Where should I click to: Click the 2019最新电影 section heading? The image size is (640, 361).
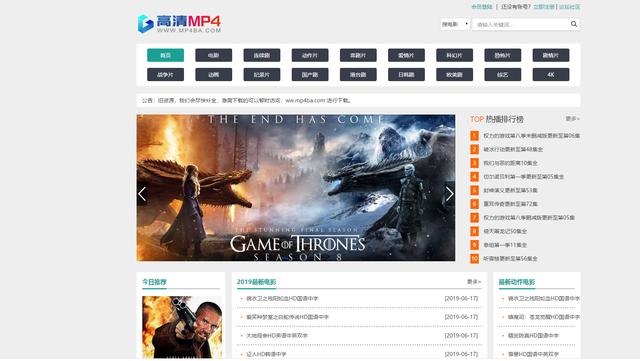point(256,282)
